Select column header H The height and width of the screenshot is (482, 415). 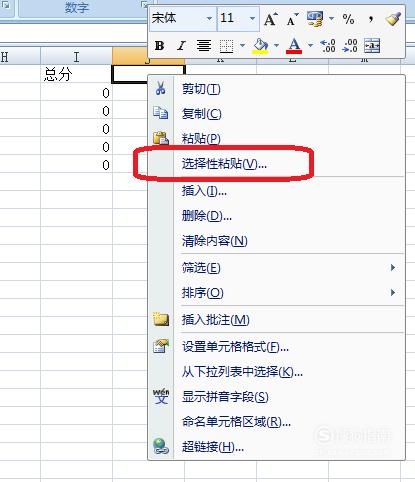[20, 57]
